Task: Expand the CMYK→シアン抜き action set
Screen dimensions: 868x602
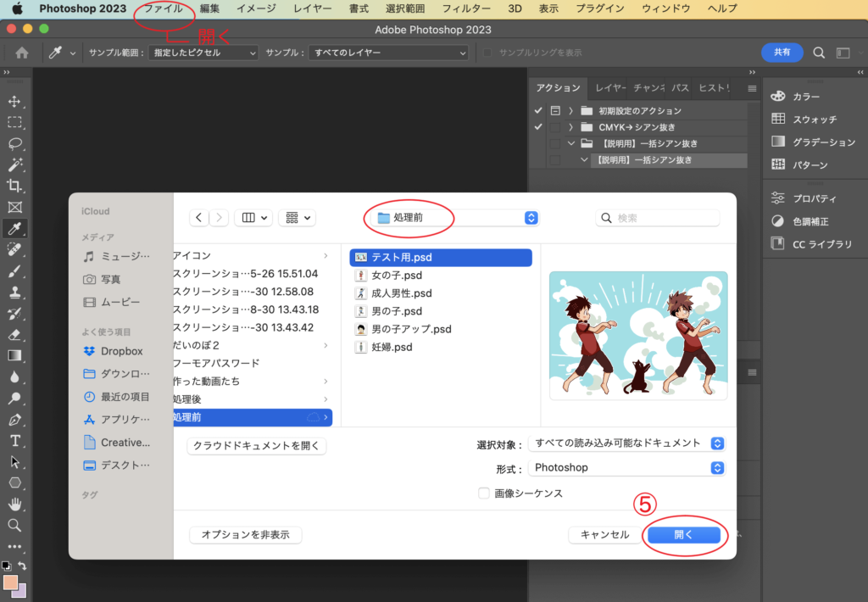Action: click(570, 127)
